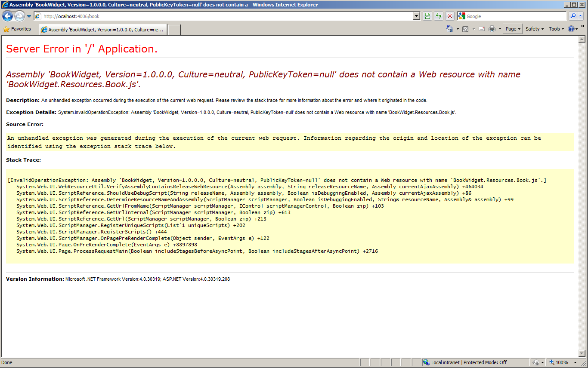Click the Home page icon

tap(450, 29)
